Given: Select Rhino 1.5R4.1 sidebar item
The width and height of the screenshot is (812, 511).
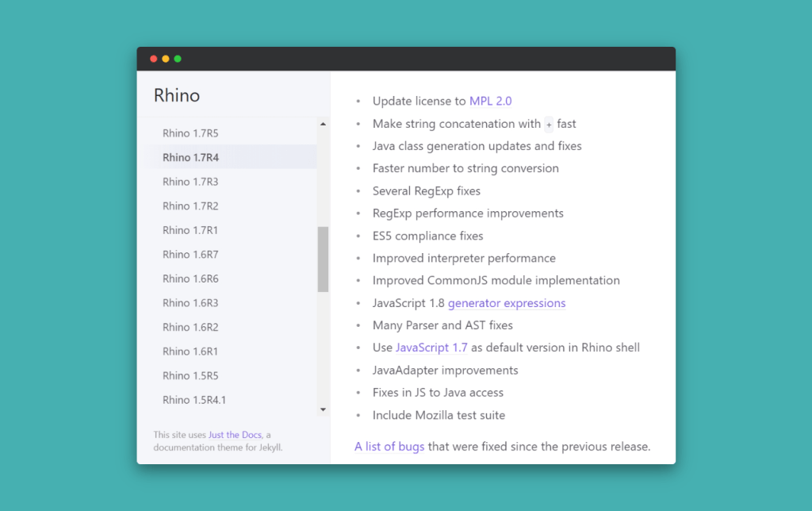Looking at the screenshot, I should 194,400.
